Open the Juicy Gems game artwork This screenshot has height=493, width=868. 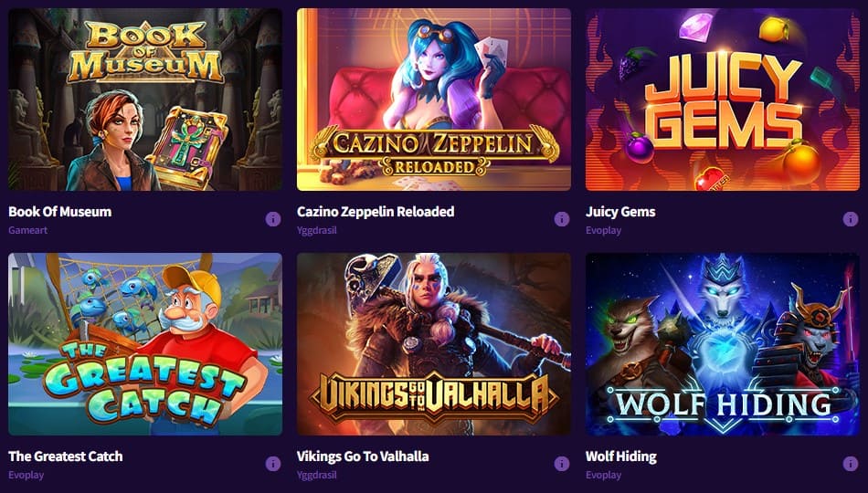(x=723, y=100)
